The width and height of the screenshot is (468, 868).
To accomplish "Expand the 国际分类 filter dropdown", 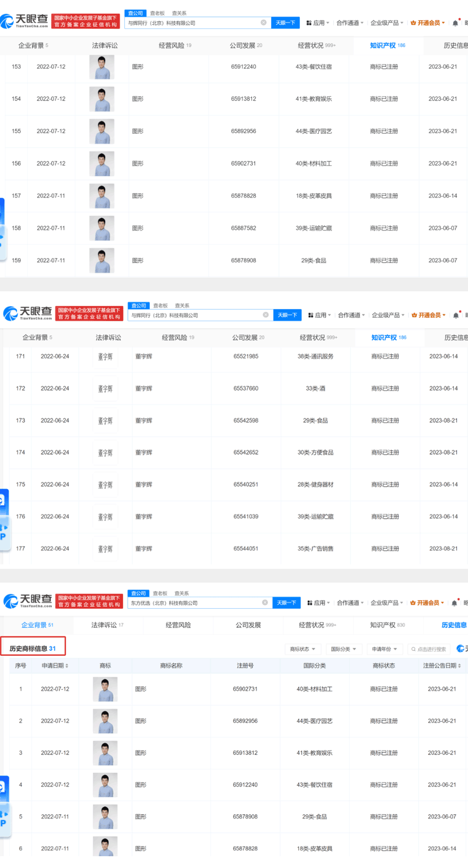I will click(343, 649).
